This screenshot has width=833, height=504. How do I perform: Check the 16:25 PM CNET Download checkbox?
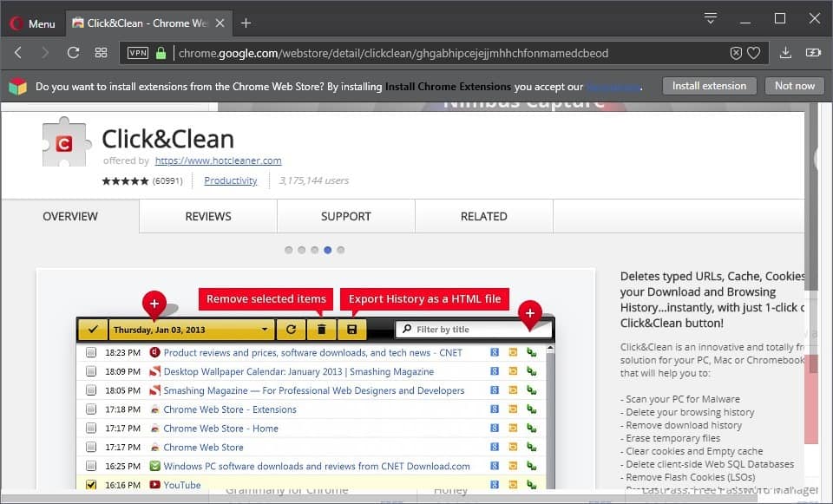(91, 466)
